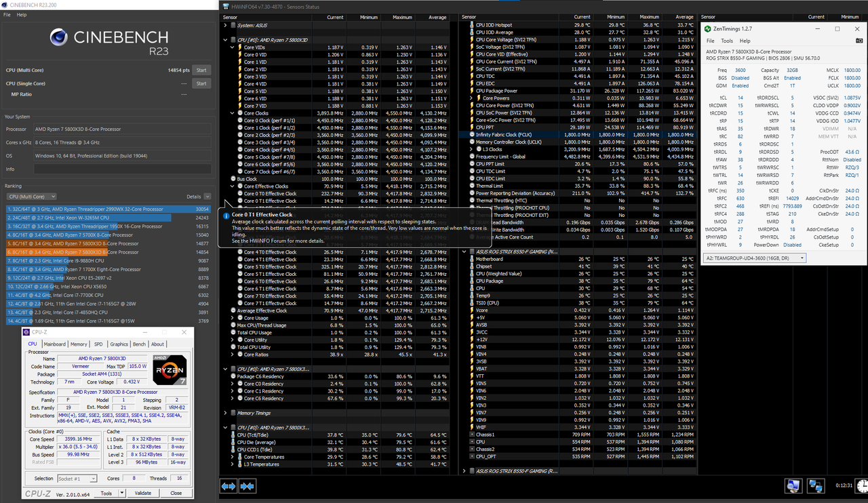The width and height of the screenshot is (868, 503).
Task: Select highlighted 5800X3D 14854 ranking entry
Action: 108,251
